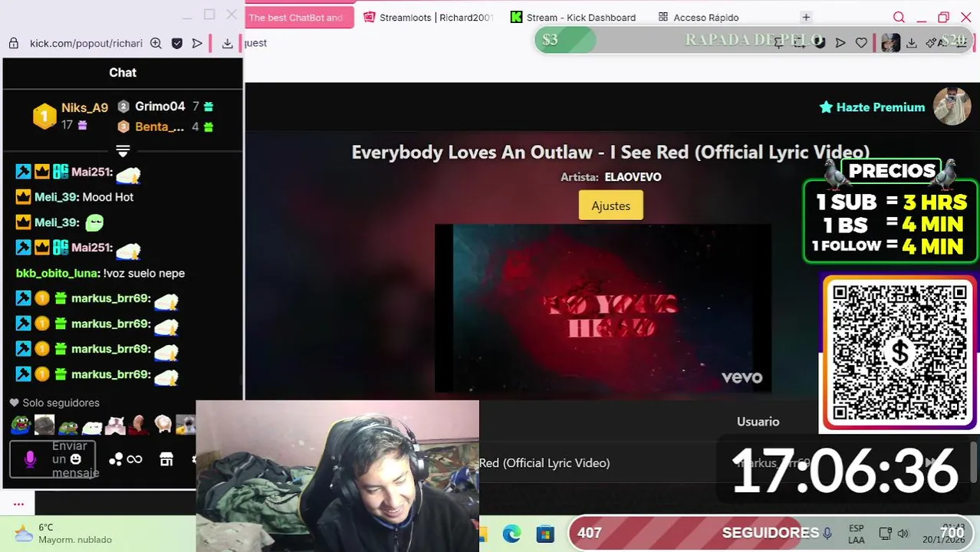Click the three red dots below the chat

click(x=18, y=504)
